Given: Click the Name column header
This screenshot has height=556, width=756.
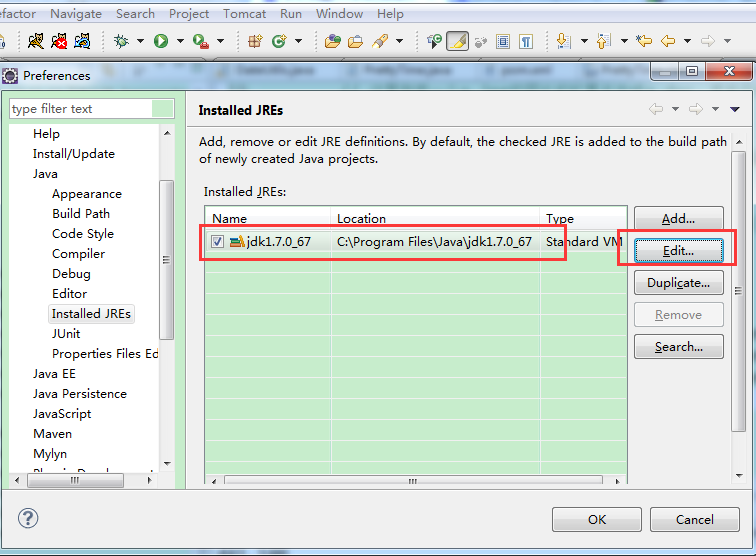Looking at the screenshot, I should 268,218.
